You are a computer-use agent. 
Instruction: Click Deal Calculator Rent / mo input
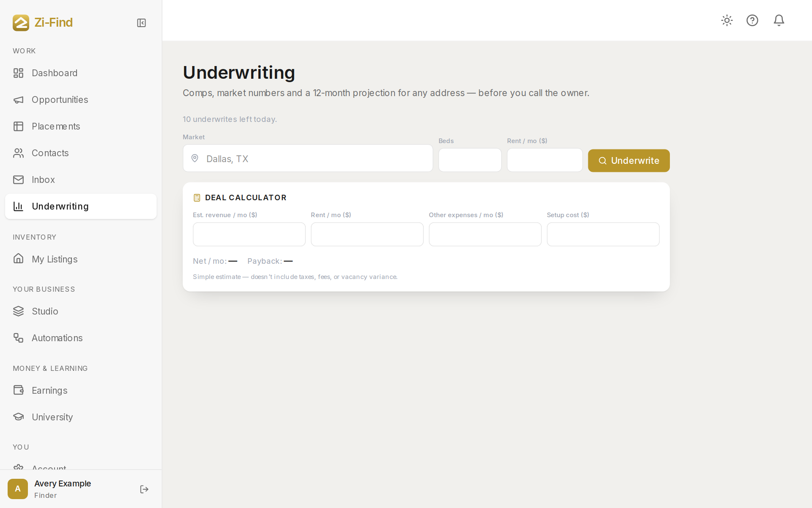[x=367, y=234]
